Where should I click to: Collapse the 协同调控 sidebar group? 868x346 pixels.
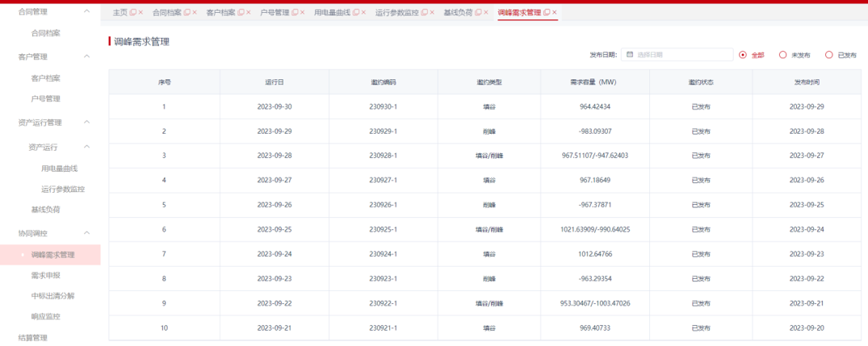click(86, 233)
